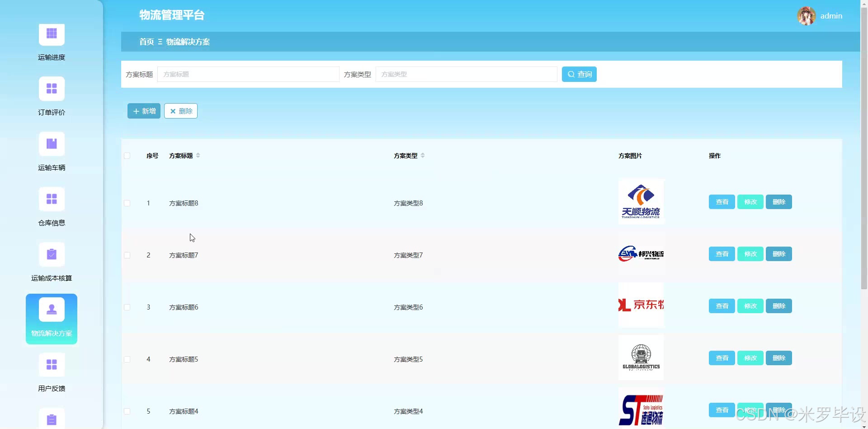
Task: Select the 订单评价 menu label
Action: pos(52,113)
